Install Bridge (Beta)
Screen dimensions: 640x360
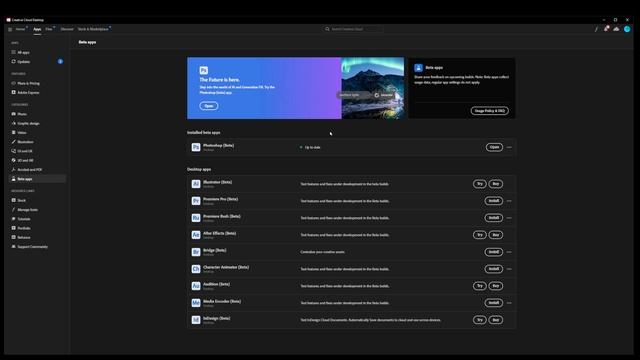point(493,252)
